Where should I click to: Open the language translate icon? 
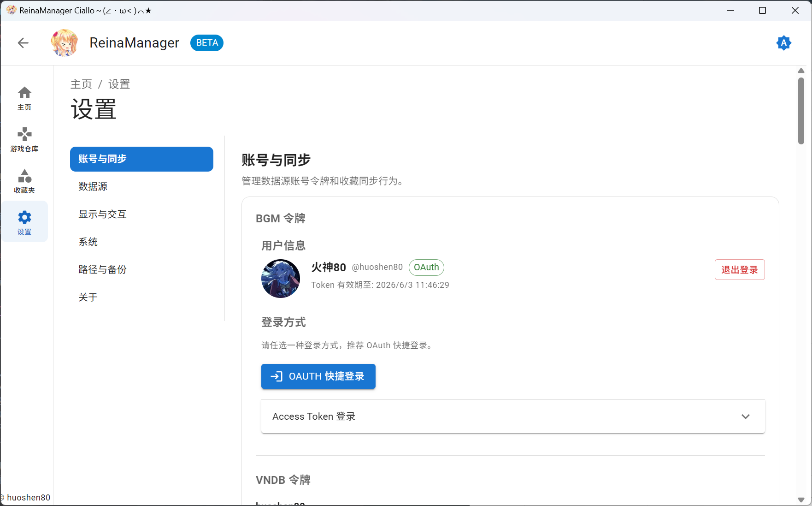point(783,43)
